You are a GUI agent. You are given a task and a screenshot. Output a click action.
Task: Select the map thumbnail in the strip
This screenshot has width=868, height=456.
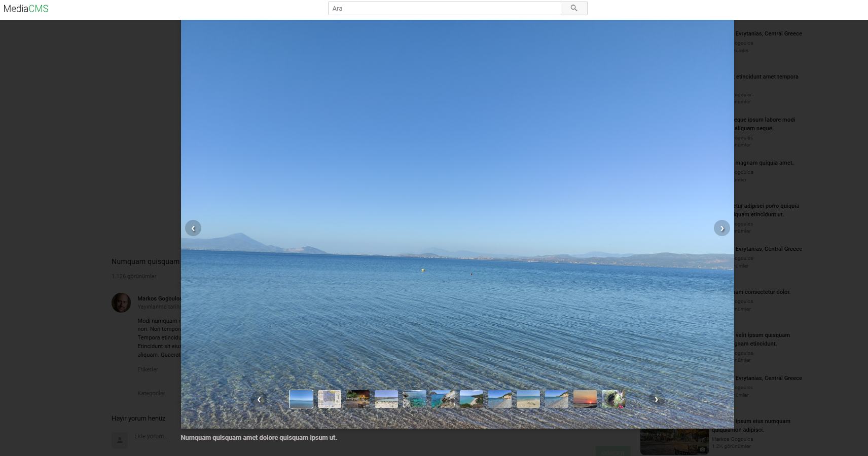[330, 399]
